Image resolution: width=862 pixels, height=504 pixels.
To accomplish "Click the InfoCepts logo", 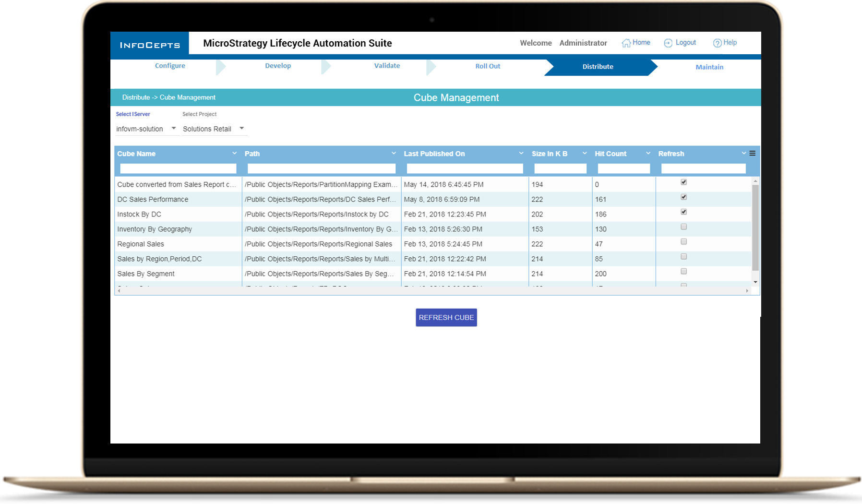I will point(150,45).
